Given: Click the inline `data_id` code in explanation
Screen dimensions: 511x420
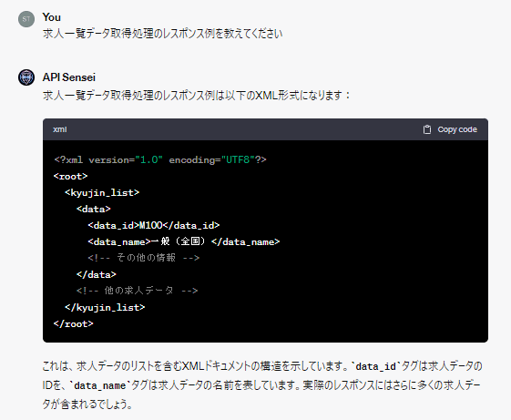Looking at the screenshot, I should pos(375,366).
